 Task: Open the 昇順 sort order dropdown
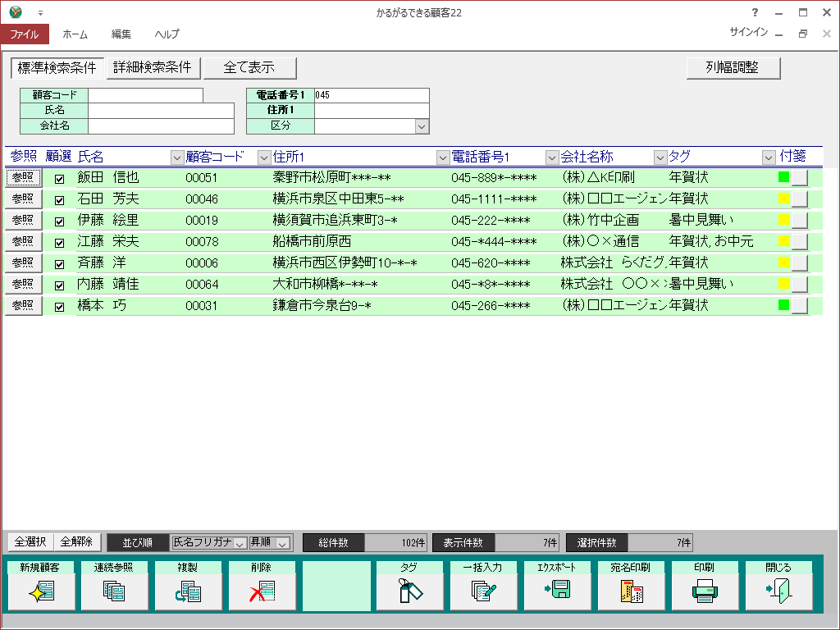(283, 543)
